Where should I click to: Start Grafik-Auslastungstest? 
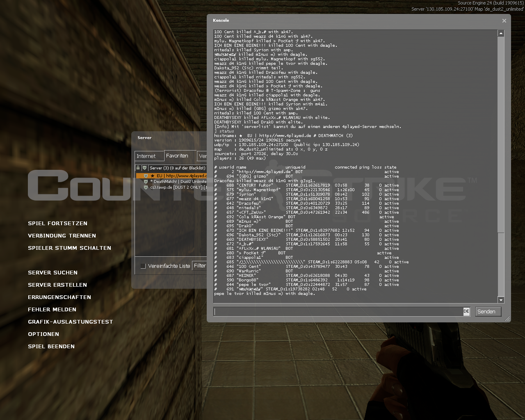click(x=70, y=322)
